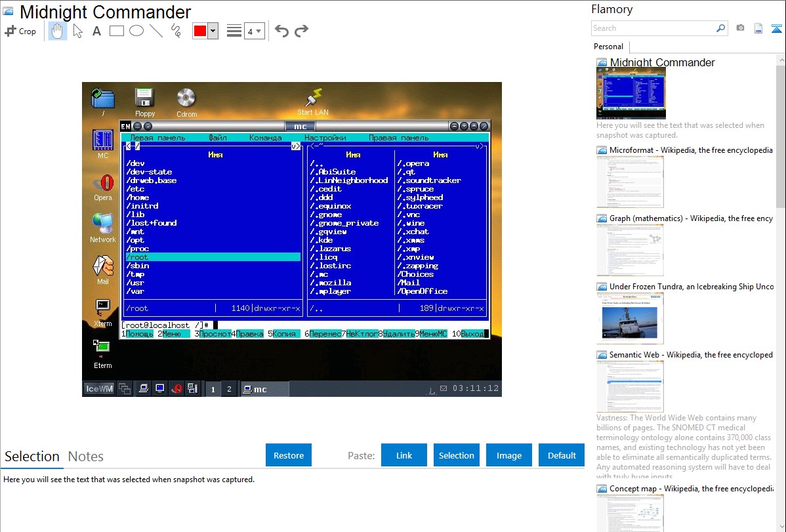Select /root in left mc panel
The image size is (786, 532).
click(213, 257)
